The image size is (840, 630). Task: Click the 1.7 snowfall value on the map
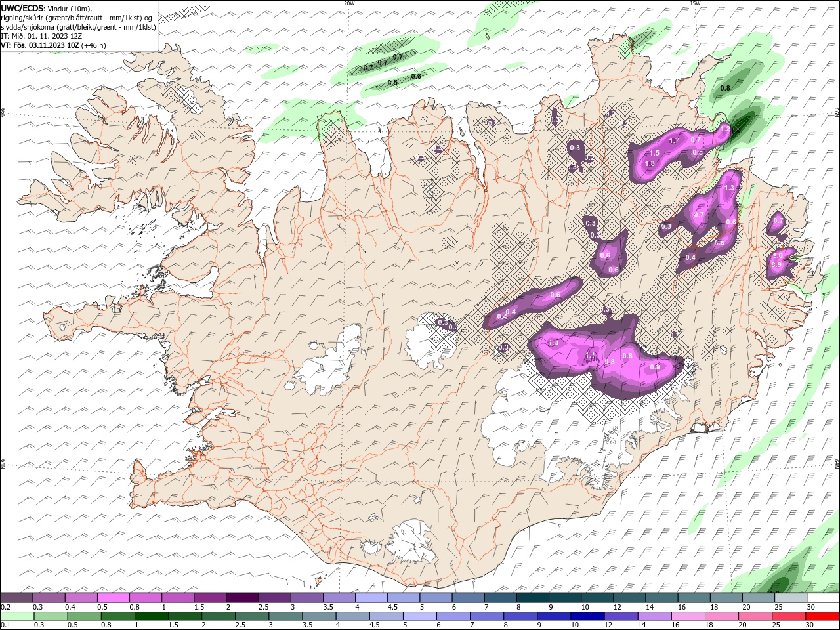point(673,141)
